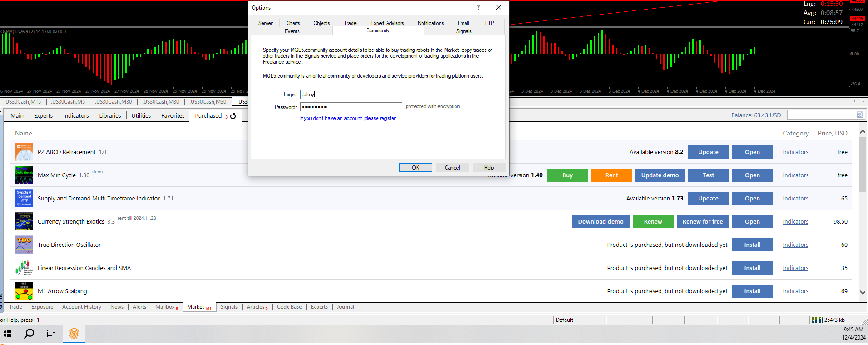Select the Expert Advisors options tab
The width and height of the screenshot is (868, 345).
pos(387,23)
